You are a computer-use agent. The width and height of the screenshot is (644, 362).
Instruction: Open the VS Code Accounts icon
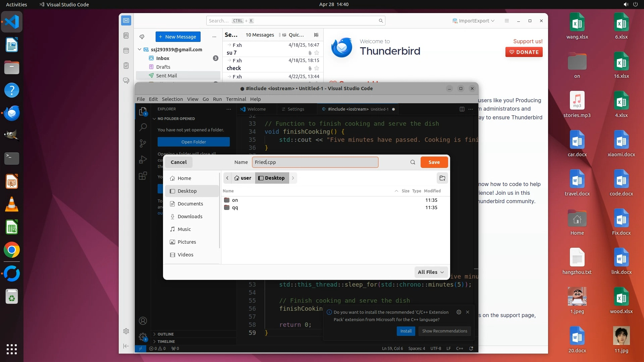pos(143,321)
